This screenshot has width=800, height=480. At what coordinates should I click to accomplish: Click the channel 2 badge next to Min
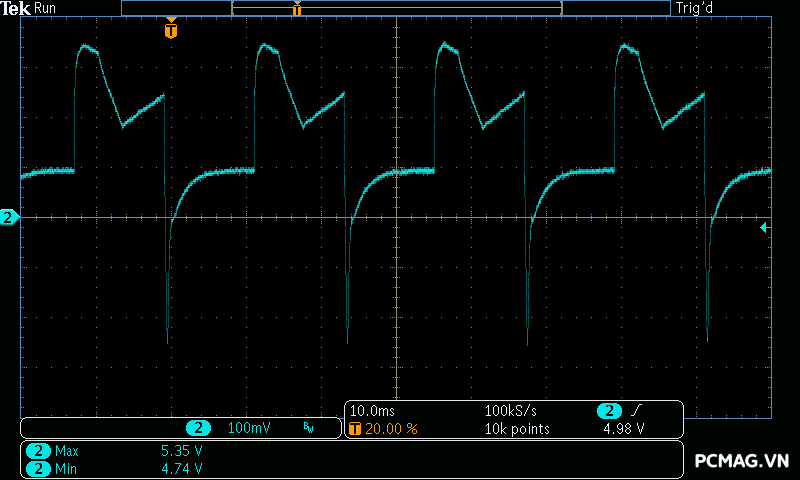(38, 468)
